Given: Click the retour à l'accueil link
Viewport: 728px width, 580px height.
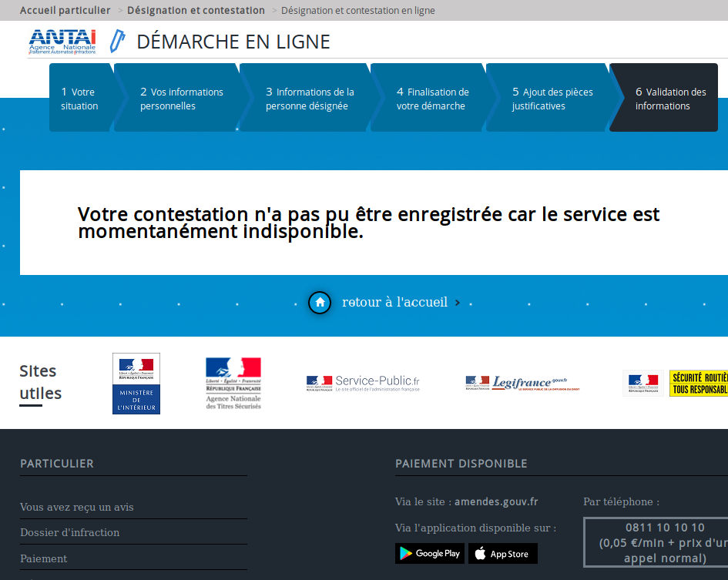Looking at the screenshot, I should coord(394,302).
